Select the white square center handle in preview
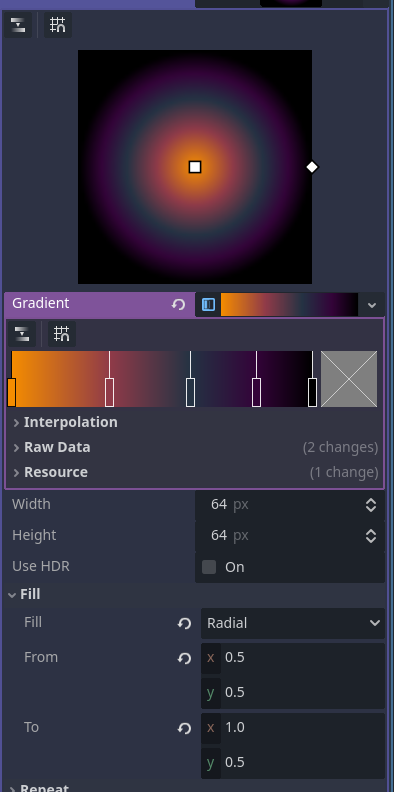The height and width of the screenshot is (792, 394). click(195, 167)
